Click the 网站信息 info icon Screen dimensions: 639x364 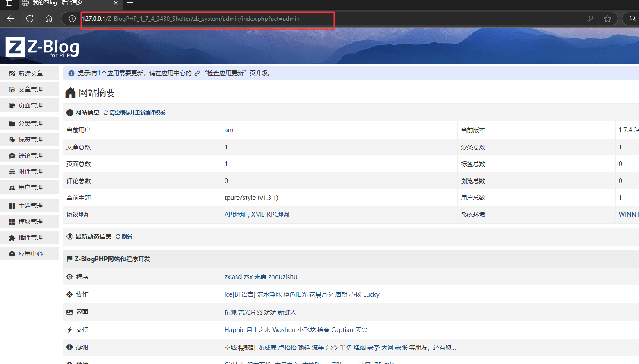[70, 113]
